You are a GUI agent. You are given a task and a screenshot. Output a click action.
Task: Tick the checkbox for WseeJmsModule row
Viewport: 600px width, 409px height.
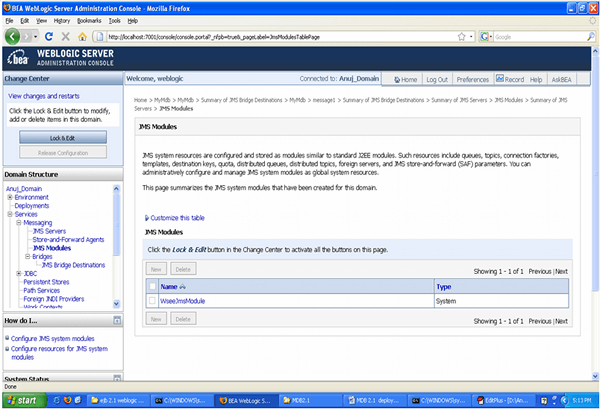(x=153, y=300)
